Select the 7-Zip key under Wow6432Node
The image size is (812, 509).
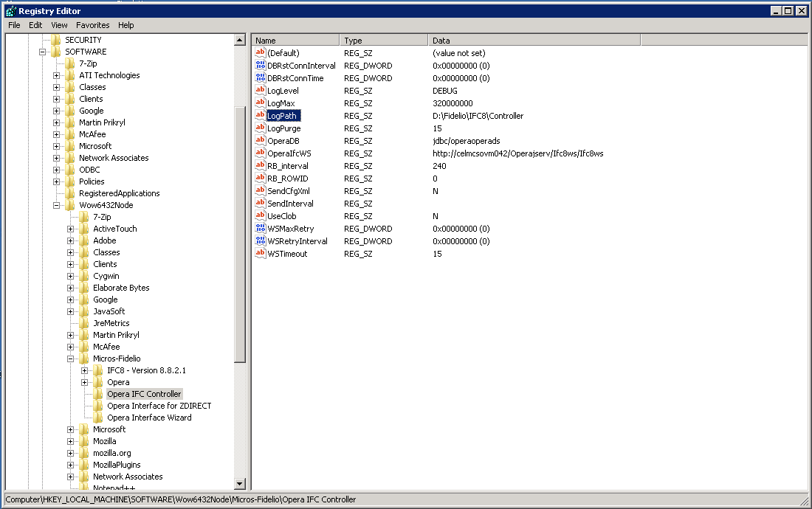[x=102, y=217]
